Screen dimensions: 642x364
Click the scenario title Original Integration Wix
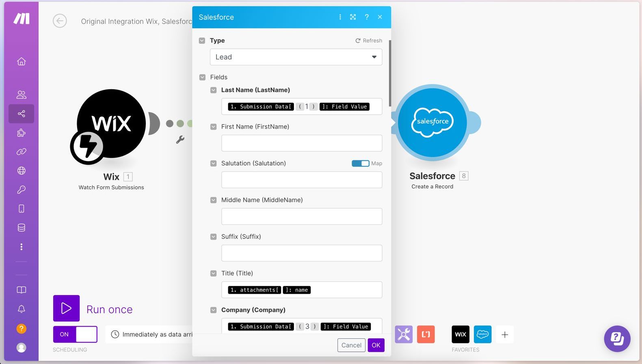[x=136, y=22]
